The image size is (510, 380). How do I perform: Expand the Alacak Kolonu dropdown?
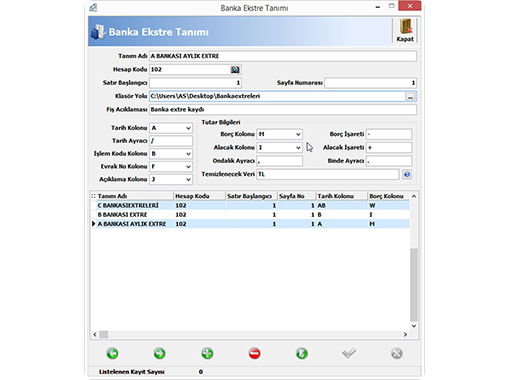[x=298, y=147]
